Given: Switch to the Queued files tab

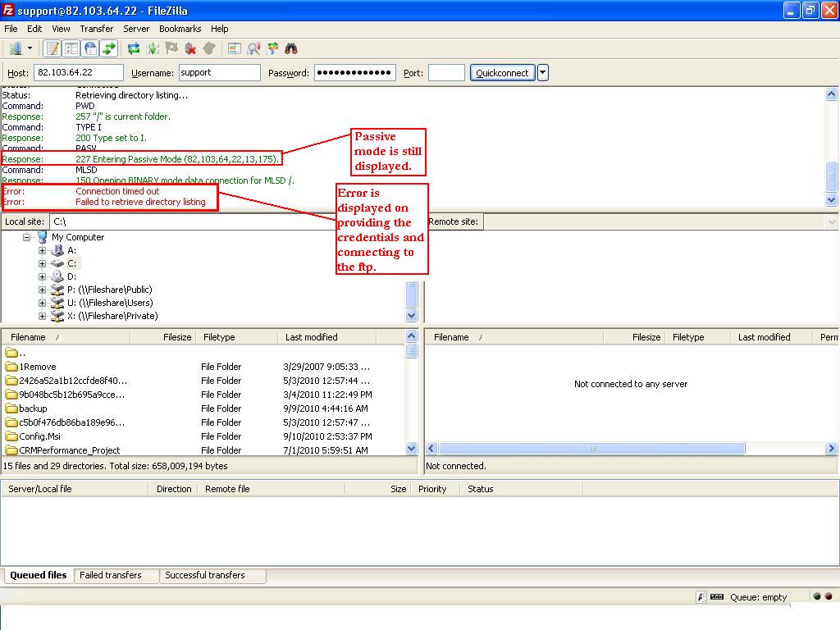Looking at the screenshot, I should tap(38, 575).
